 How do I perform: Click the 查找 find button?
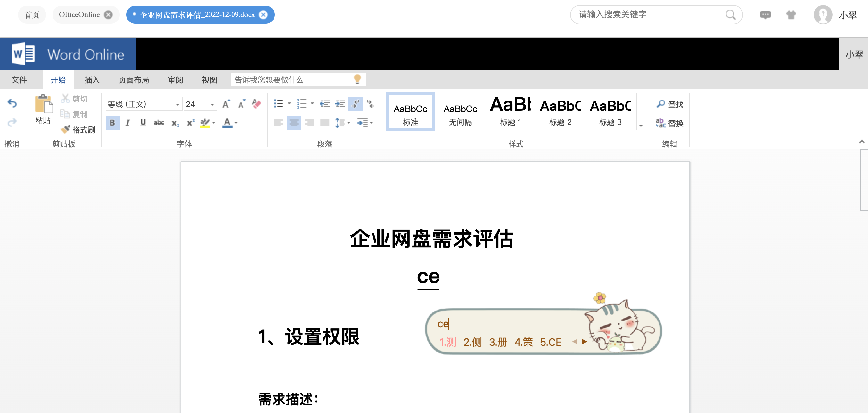[670, 104]
